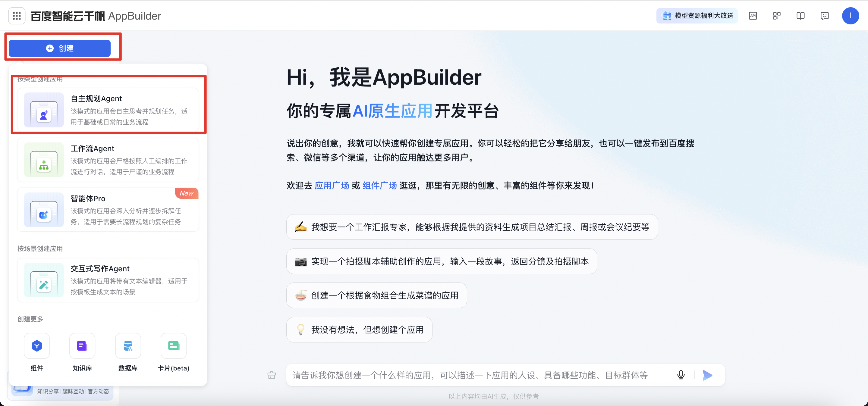Open the app grid launcher icon
Screen dimensions: 868x406
pyautogui.click(x=17, y=16)
